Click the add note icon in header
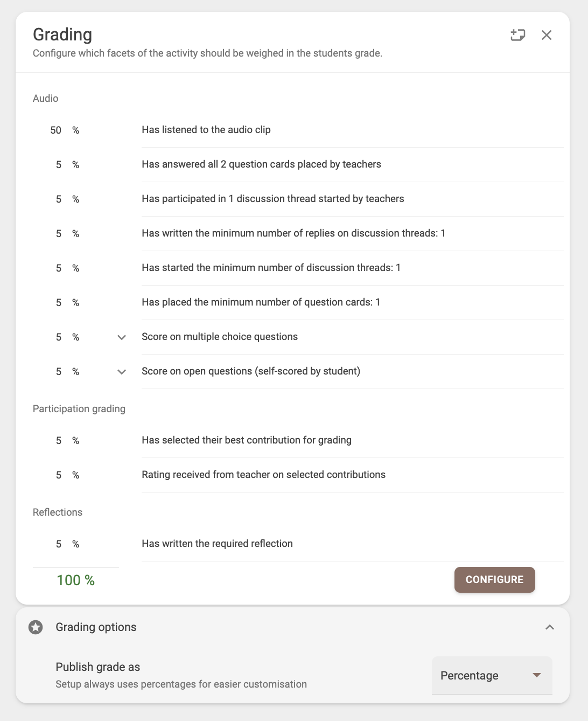 (x=517, y=35)
